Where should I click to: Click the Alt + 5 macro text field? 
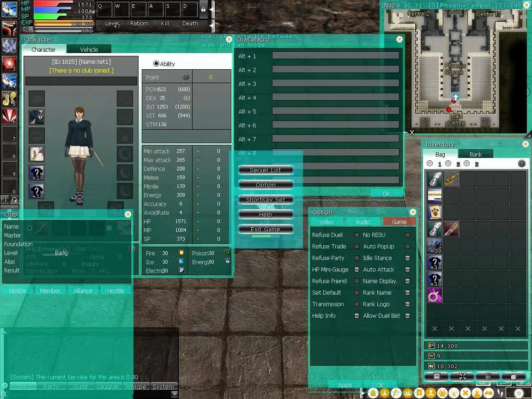(336, 111)
